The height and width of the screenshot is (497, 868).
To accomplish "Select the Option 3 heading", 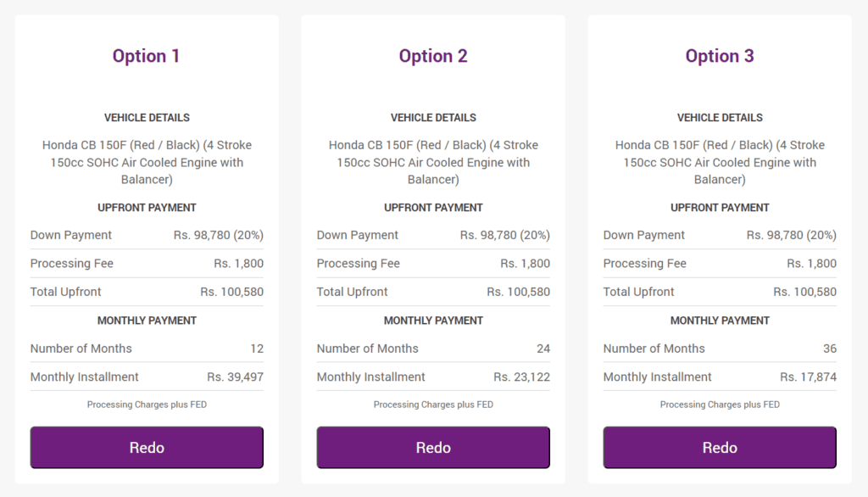I will click(720, 56).
